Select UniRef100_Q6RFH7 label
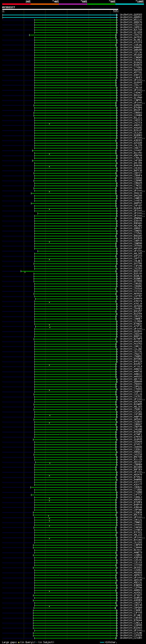146x644 pixels. click(x=131, y=203)
